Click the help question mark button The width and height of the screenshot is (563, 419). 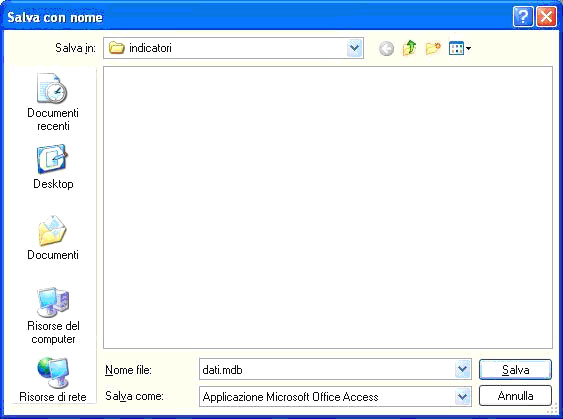pos(523,17)
